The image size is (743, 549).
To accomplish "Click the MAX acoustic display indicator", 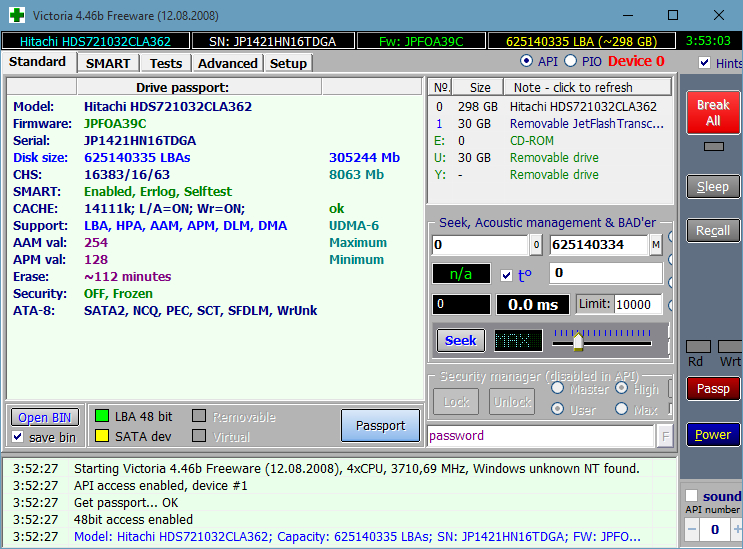I will point(518,340).
